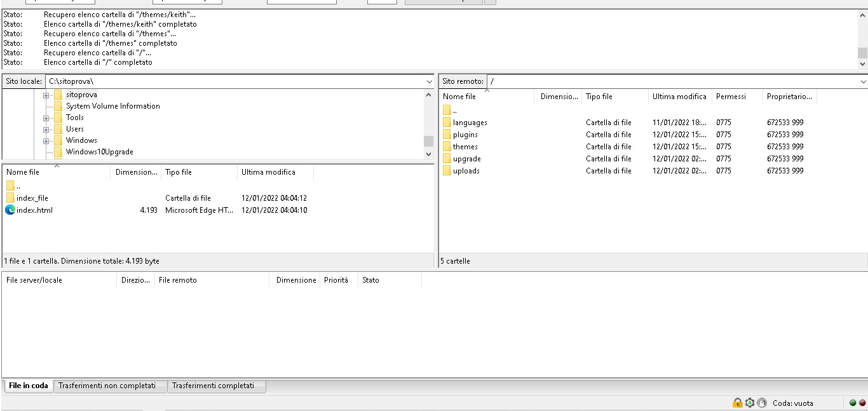Screen dimensions: 868x411
Task: Click the 'Coda: vuota' status text
Action: coord(792,403)
